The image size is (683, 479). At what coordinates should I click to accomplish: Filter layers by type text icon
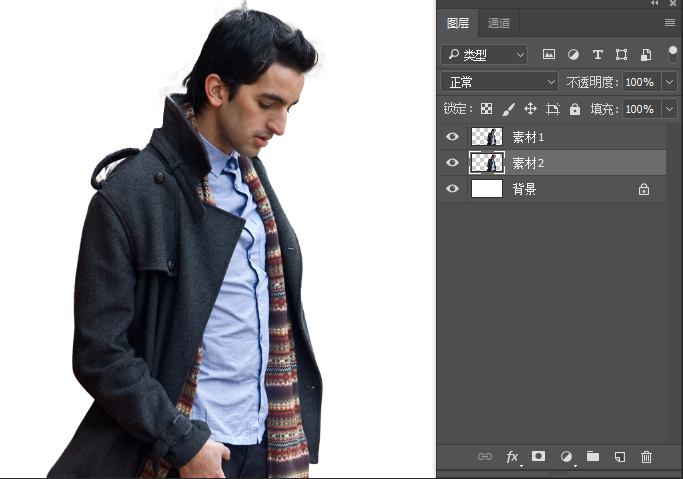(598, 54)
